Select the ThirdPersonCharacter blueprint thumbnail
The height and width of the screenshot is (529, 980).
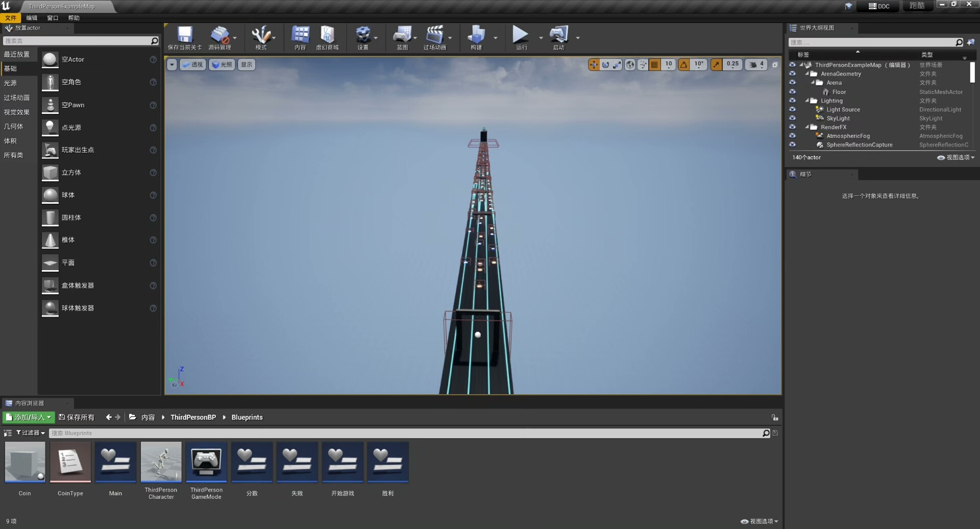click(161, 462)
